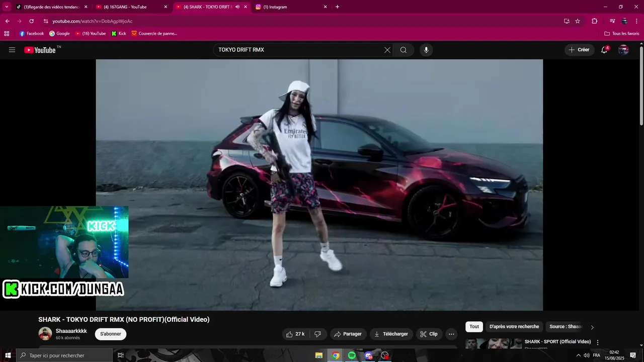Select the Source : Shaa chip
This screenshot has width=644, height=362.
[x=565, y=327]
